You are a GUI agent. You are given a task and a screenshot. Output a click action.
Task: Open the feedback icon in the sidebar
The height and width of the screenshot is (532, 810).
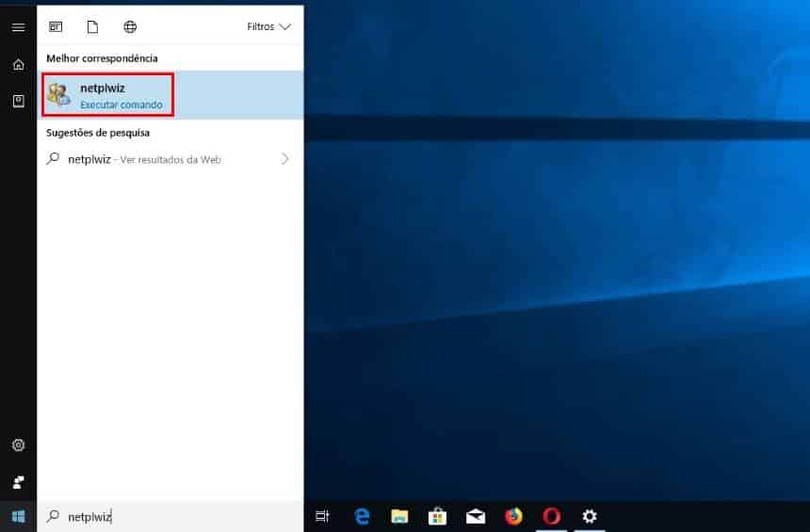click(18, 482)
